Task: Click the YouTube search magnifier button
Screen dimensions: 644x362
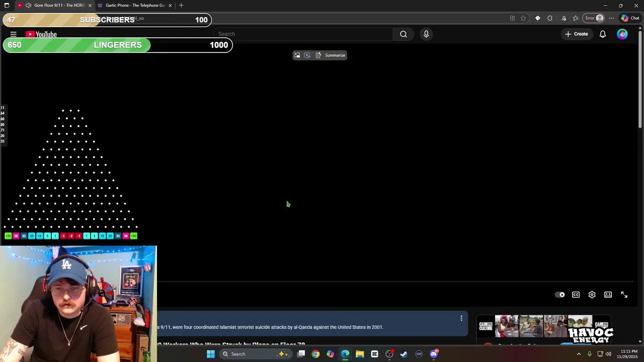Action: pyautogui.click(x=404, y=34)
